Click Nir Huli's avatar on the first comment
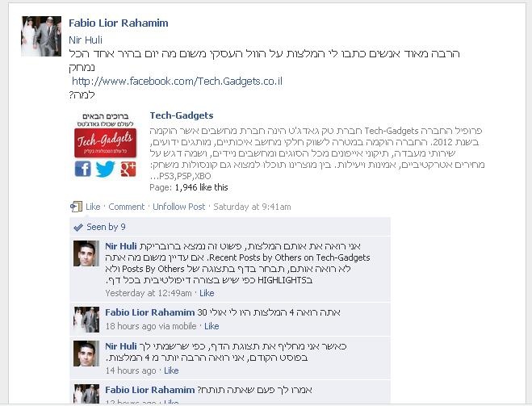532x406 pixels. point(86,253)
